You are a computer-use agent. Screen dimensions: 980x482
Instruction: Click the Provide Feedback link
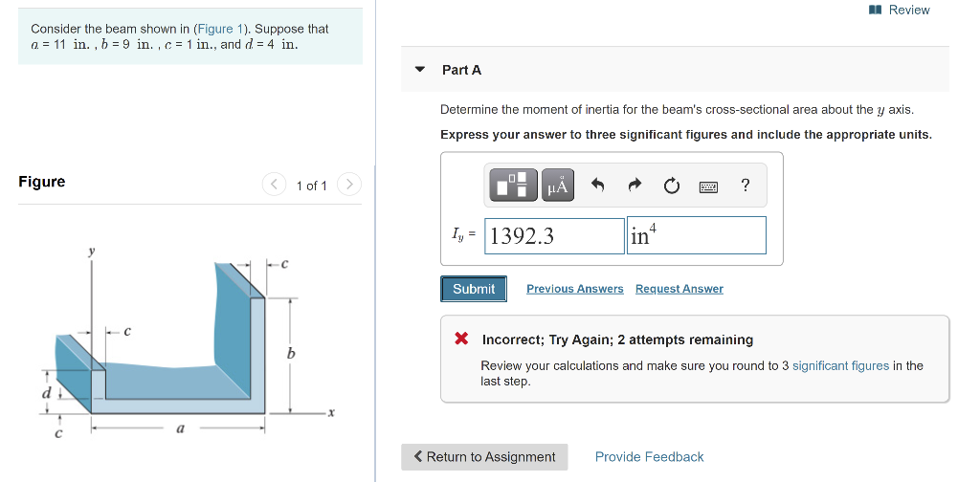tap(650, 457)
